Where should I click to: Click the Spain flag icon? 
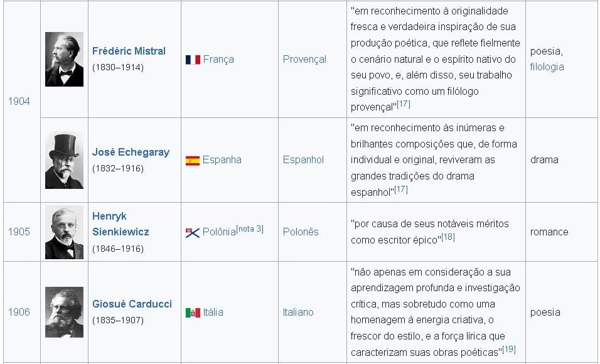pos(193,160)
